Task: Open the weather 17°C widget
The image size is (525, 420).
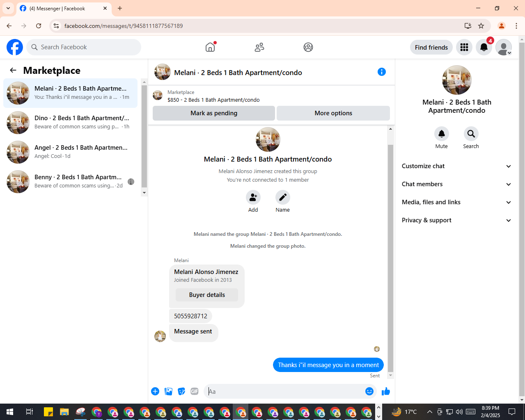Action: click(x=404, y=412)
